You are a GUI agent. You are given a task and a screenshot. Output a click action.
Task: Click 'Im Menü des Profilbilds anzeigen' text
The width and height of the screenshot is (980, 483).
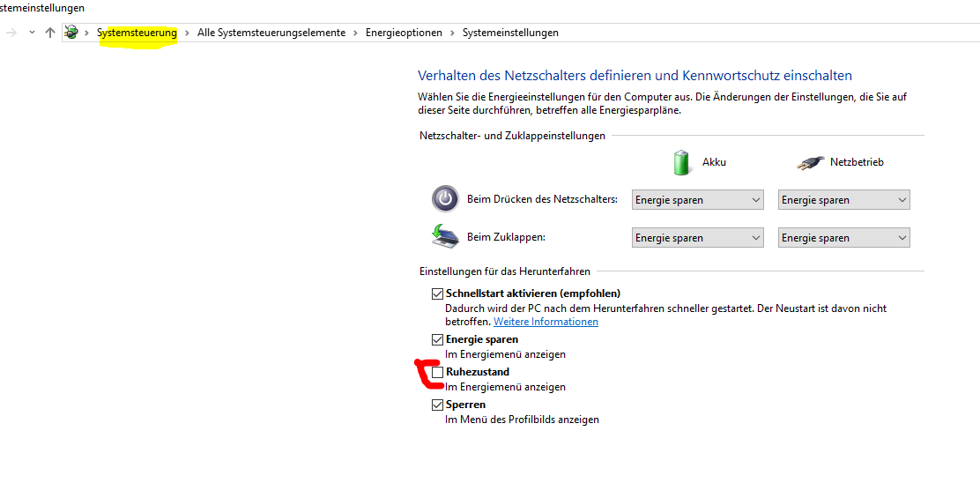click(522, 420)
